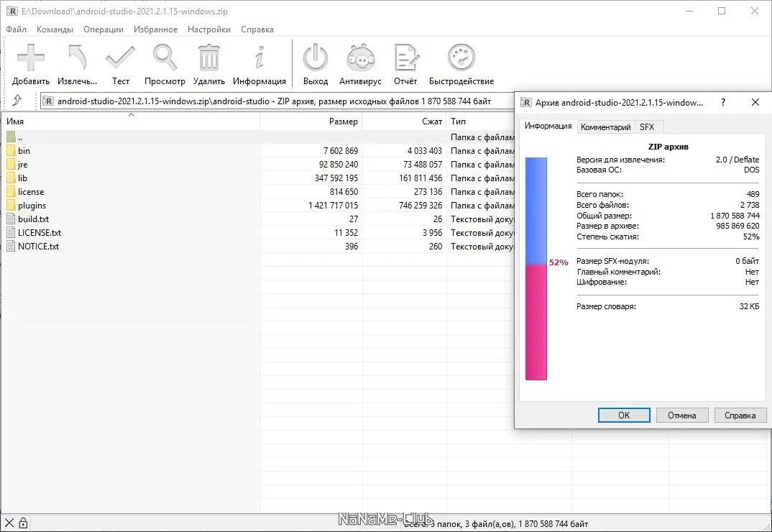
Task: Click the WinRAR icon in the address bar
Action: 47,101
